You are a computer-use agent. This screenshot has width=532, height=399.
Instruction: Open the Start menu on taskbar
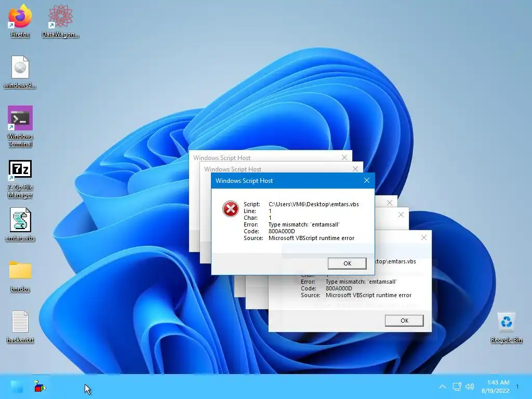[x=17, y=387]
